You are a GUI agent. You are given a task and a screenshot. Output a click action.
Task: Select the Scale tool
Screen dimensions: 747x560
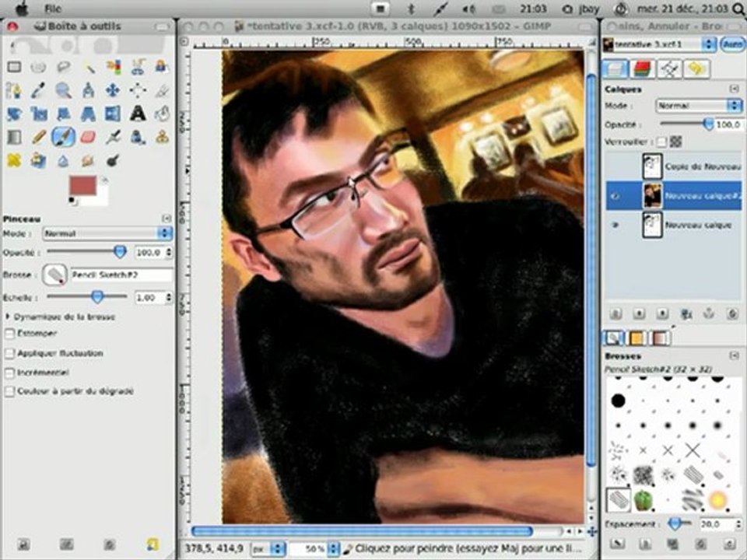click(x=39, y=114)
